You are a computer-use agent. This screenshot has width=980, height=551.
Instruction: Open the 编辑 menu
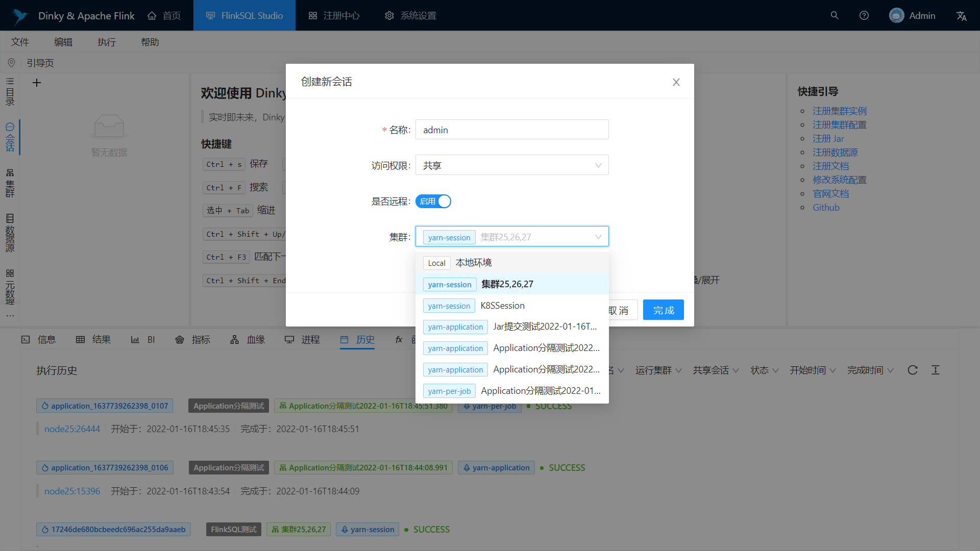point(63,42)
